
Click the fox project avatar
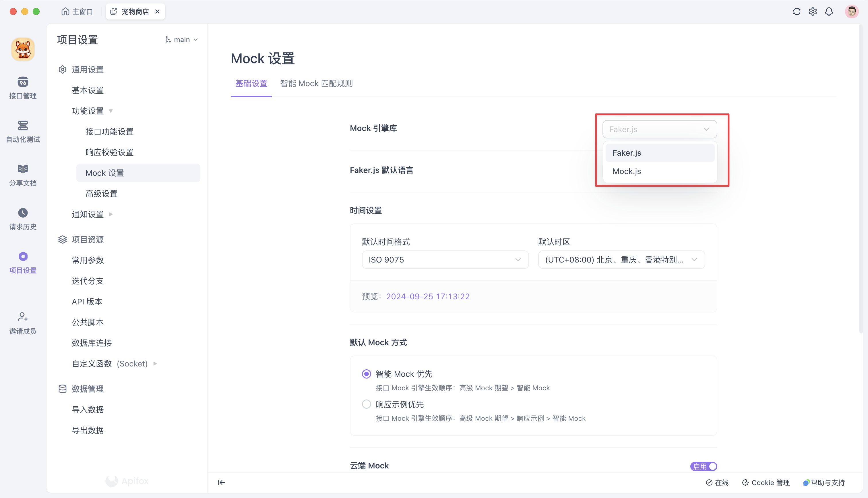23,49
